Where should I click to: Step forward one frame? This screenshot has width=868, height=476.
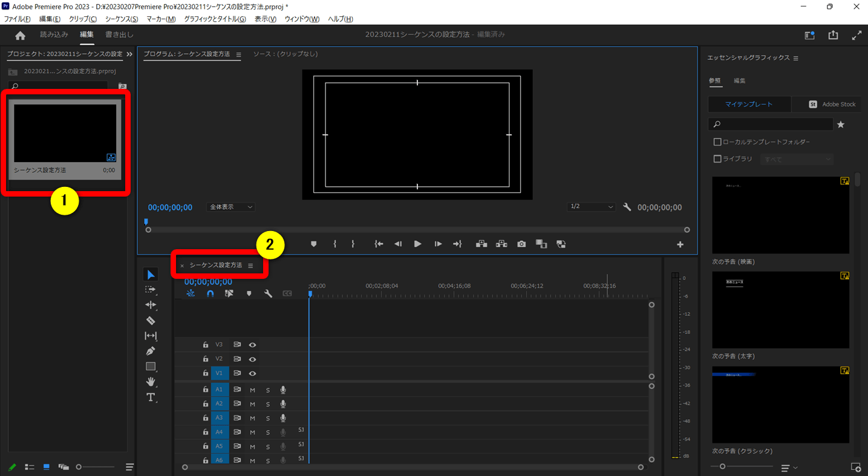point(438,244)
